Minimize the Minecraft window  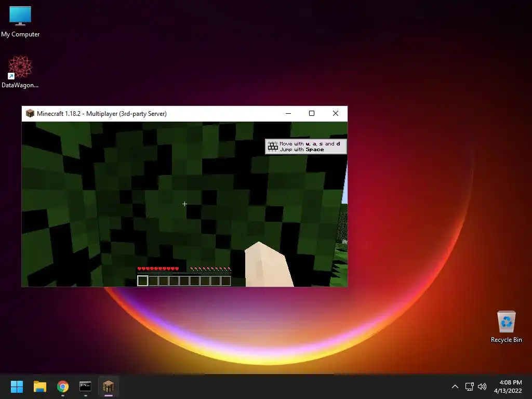288,113
